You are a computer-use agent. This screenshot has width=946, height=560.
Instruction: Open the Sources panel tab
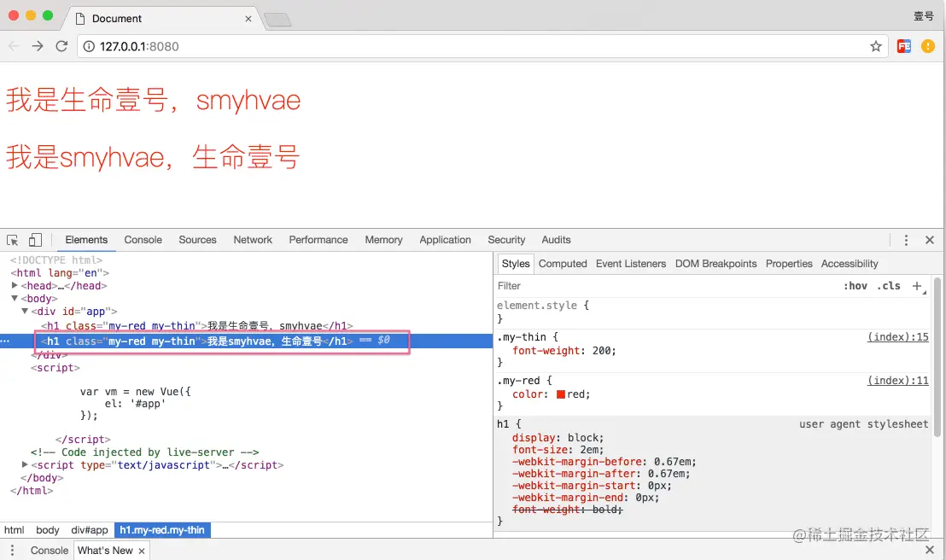click(x=197, y=240)
